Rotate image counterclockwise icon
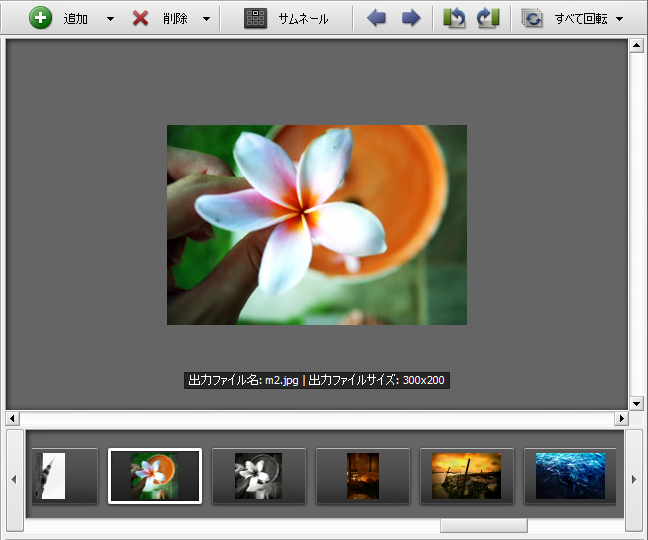This screenshot has width=648, height=540. [x=455, y=18]
